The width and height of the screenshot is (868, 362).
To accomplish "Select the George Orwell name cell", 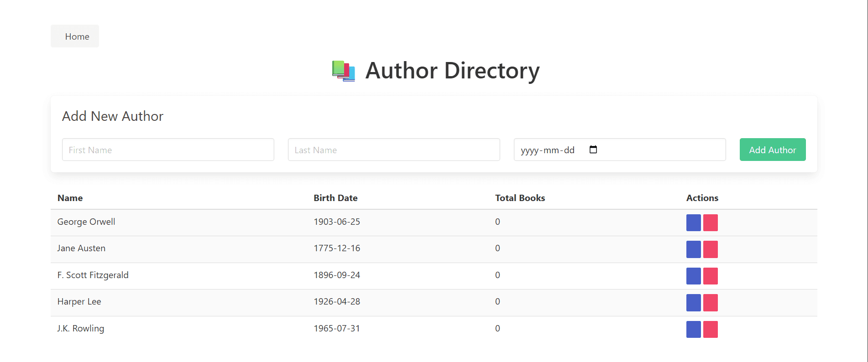I will (x=86, y=222).
